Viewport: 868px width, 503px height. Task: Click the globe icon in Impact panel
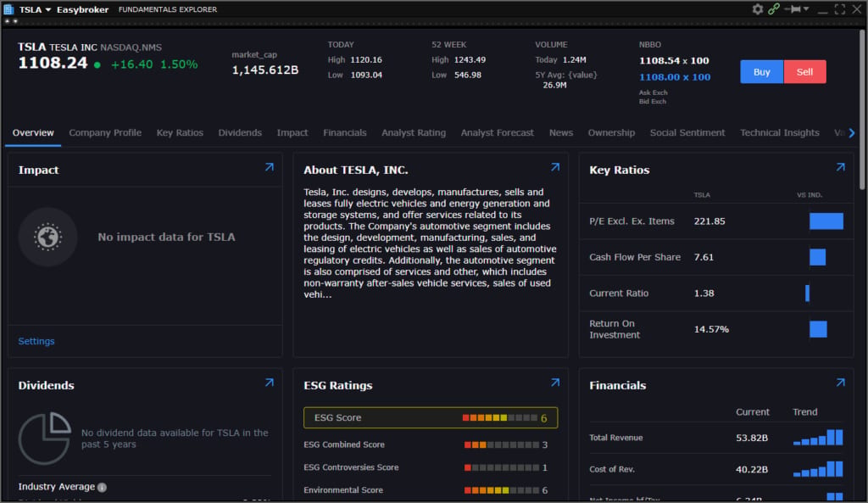[x=47, y=238]
